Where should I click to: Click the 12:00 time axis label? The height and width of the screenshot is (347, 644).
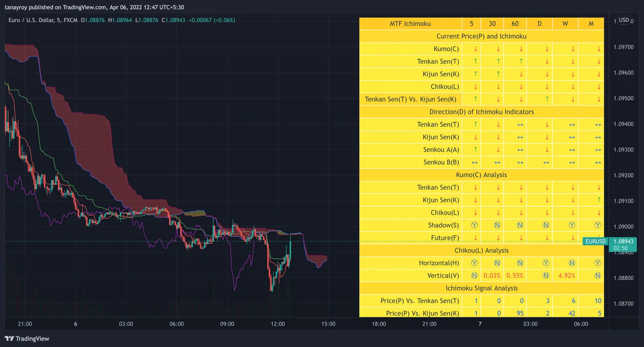(277, 324)
